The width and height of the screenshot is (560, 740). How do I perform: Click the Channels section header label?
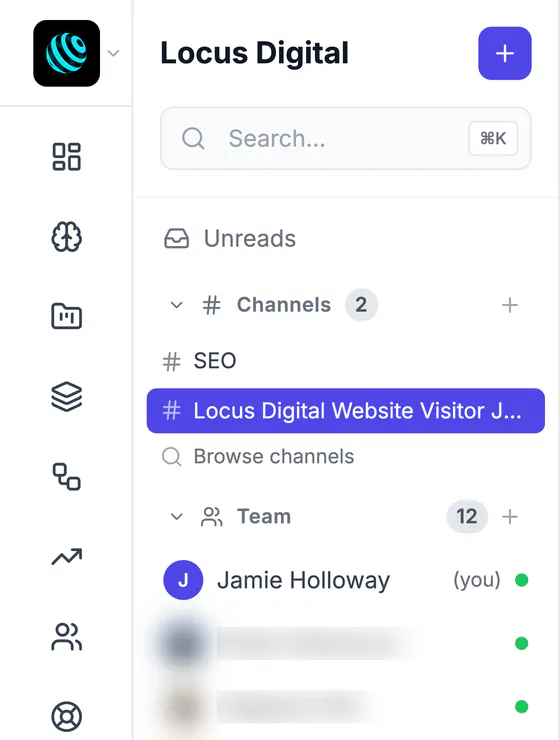coord(284,305)
